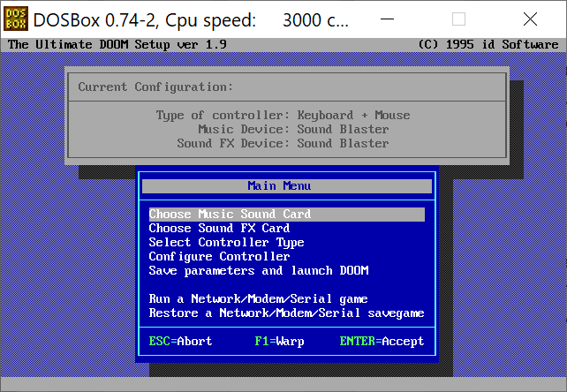This screenshot has width=567, height=392.
Task: Select Restore a Network/Modem/Serial savegame
Action: [287, 313]
